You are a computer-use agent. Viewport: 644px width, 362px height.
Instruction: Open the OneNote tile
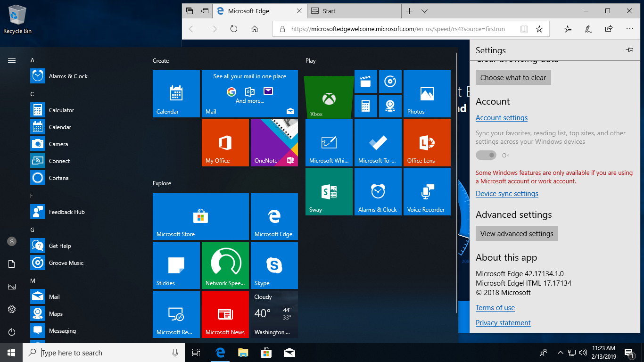coord(274,143)
